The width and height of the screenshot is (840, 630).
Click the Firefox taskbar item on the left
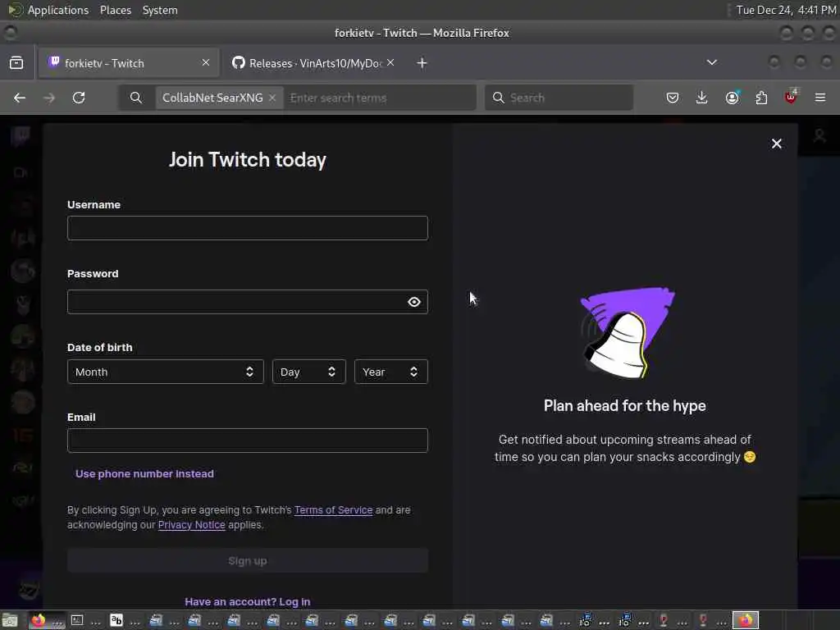pos(47,621)
